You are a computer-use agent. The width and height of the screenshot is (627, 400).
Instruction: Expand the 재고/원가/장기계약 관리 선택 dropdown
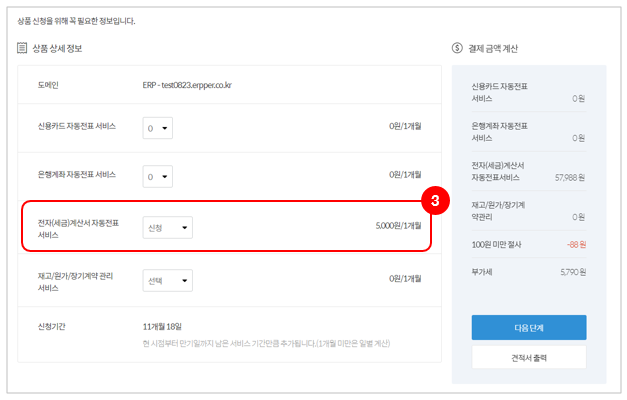167,281
